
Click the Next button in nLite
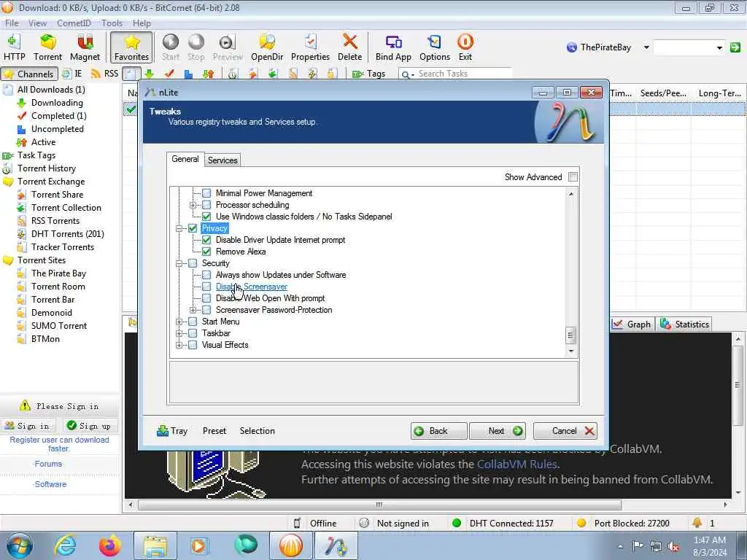coord(498,431)
